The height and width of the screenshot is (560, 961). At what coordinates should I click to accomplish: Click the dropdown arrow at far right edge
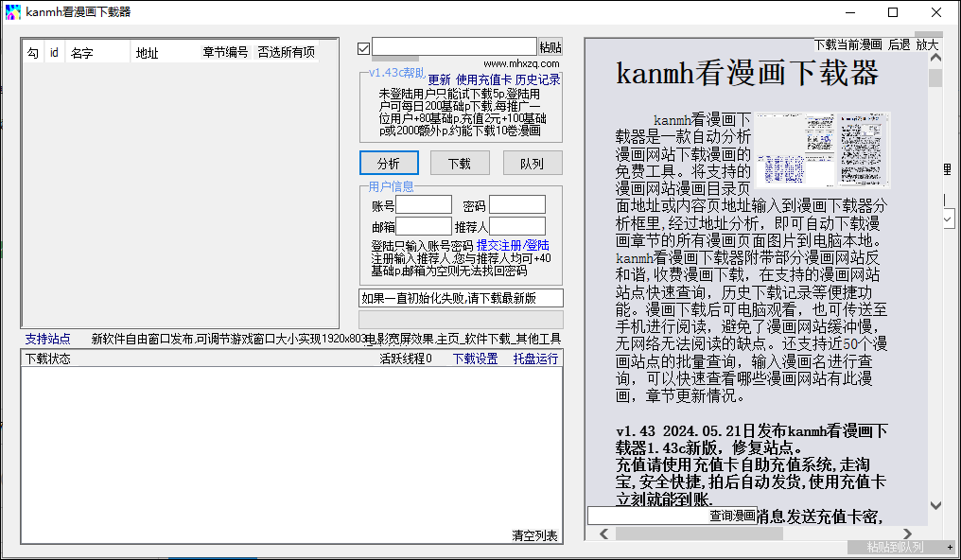(948, 219)
